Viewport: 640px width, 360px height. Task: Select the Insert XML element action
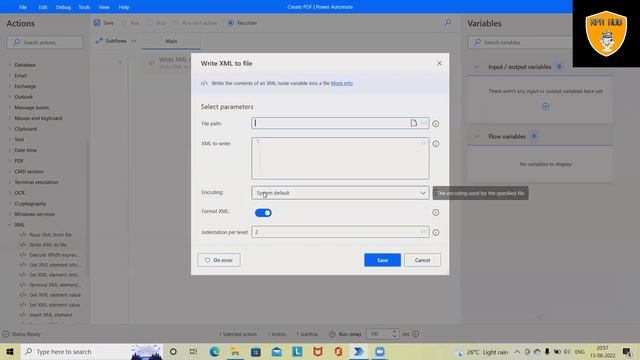point(46,315)
